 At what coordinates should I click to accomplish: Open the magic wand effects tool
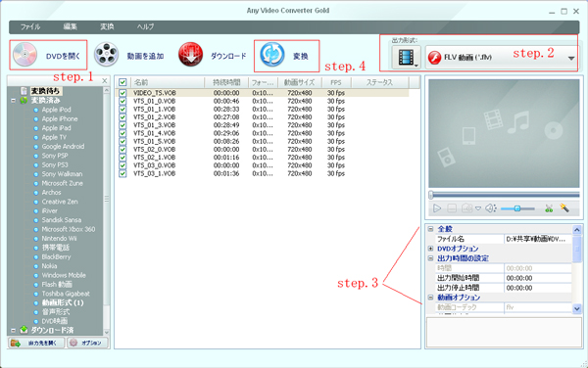coord(564,208)
